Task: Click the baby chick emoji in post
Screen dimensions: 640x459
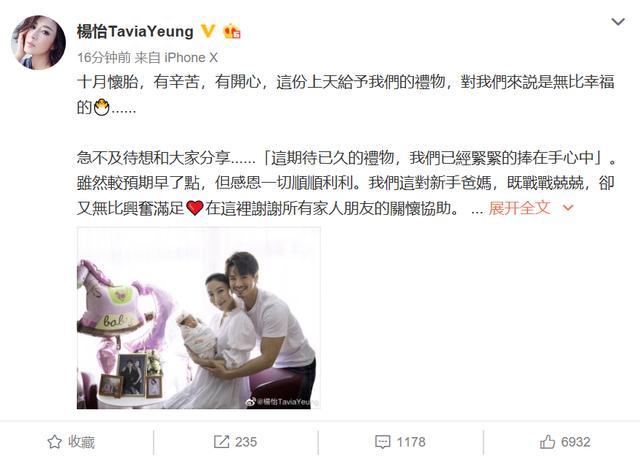Action: [102, 107]
